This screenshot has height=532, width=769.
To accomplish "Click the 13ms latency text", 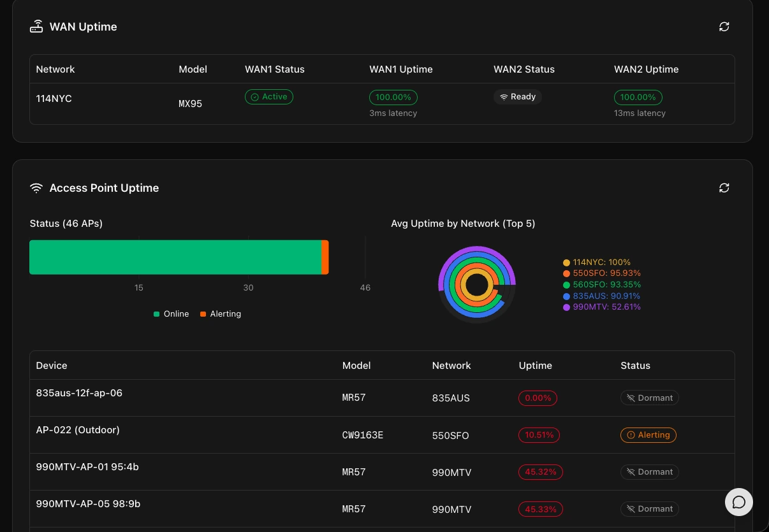I will [640, 113].
